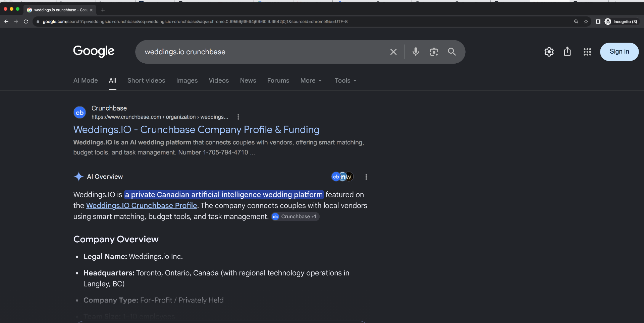The image size is (644, 323).
Task: Expand the More dropdown
Action: point(311,80)
